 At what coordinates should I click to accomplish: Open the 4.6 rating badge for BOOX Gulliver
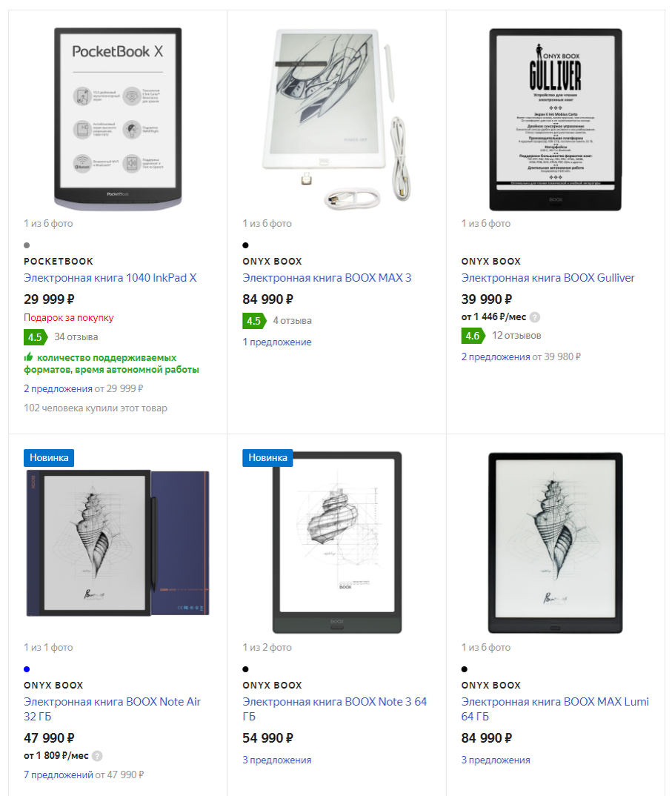pyautogui.click(x=473, y=336)
